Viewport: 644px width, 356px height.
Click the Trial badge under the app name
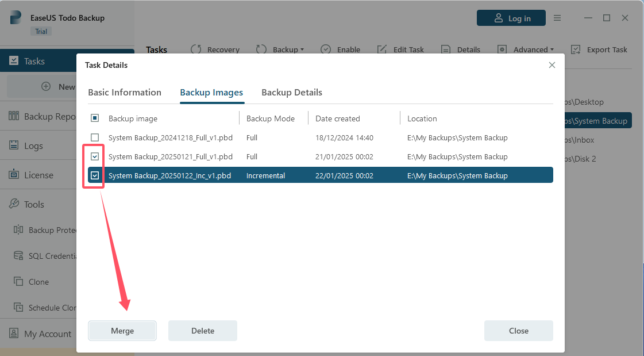click(41, 31)
